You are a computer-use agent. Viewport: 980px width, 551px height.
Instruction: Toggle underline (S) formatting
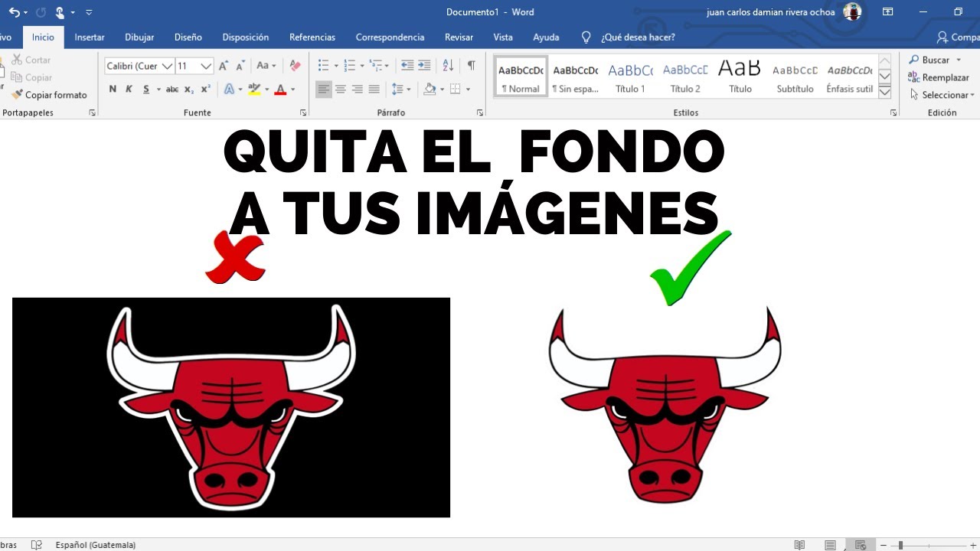(145, 90)
